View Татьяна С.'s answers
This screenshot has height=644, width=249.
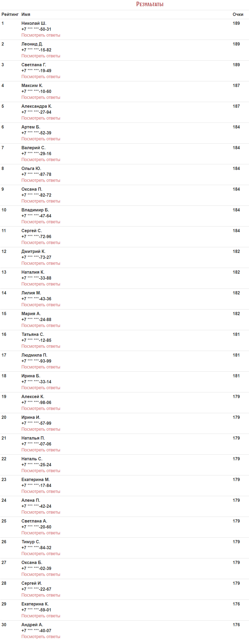point(41,346)
